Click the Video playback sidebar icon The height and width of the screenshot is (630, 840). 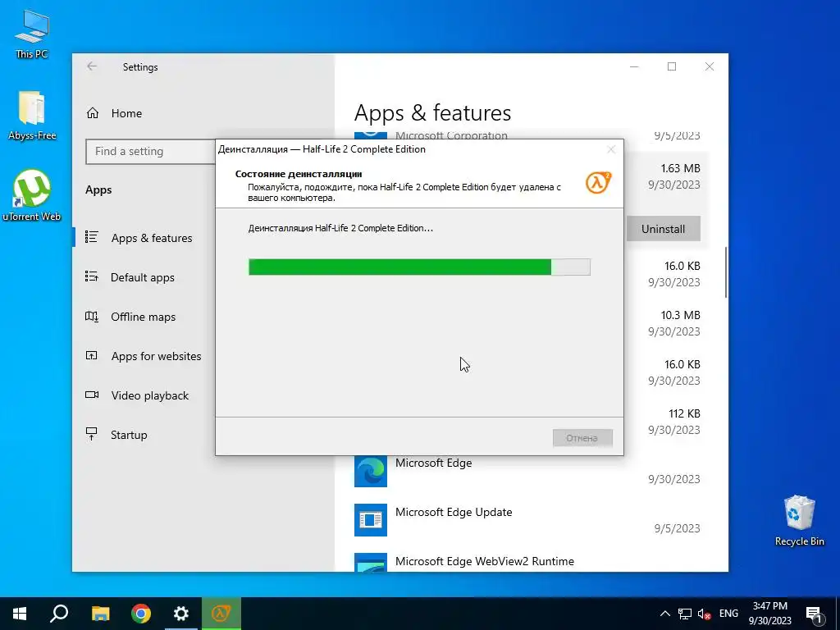(92, 395)
